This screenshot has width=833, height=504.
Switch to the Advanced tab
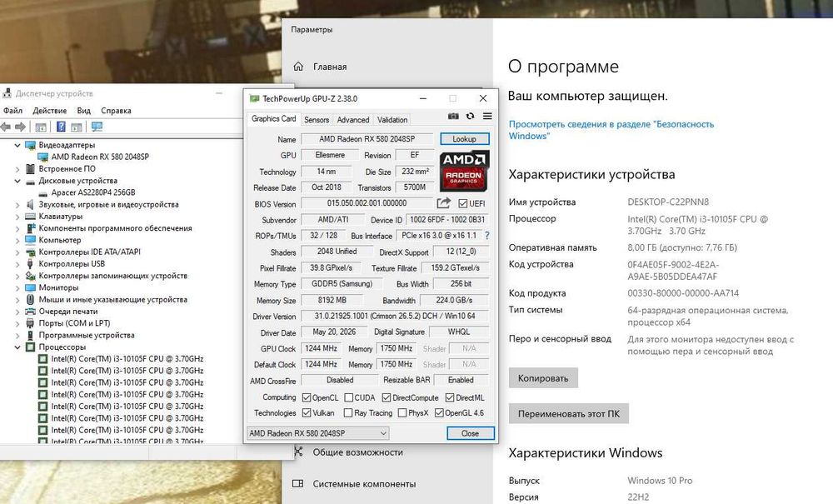click(x=352, y=119)
